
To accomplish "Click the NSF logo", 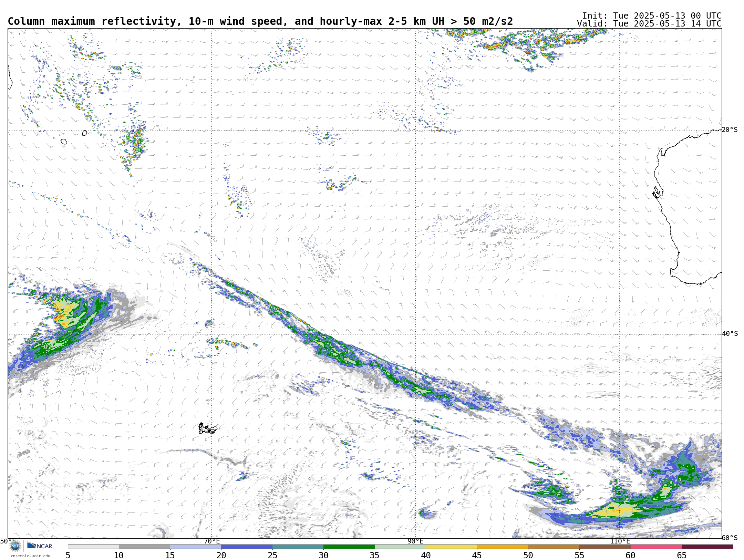I will [x=15, y=546].
